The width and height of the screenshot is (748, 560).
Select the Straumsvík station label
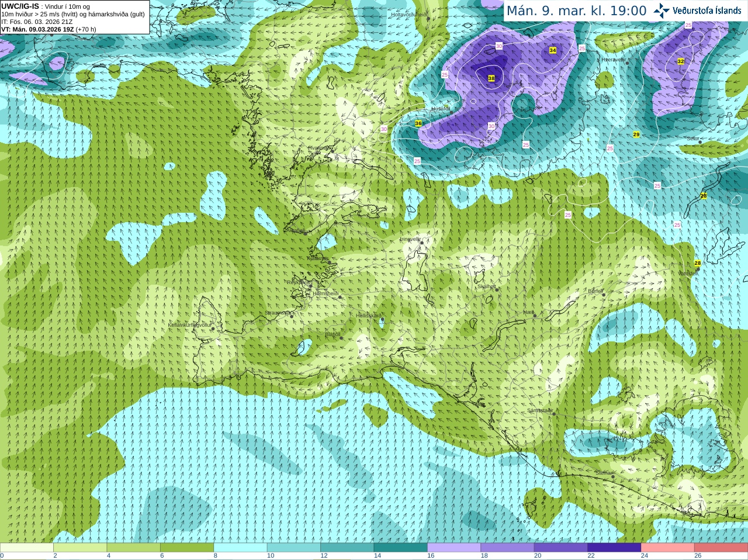[277, 313]
